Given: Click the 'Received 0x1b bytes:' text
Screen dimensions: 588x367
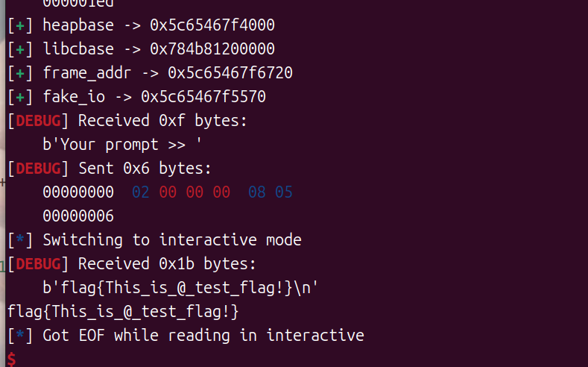Looking at the screenshot, I should tap(167, 264).
